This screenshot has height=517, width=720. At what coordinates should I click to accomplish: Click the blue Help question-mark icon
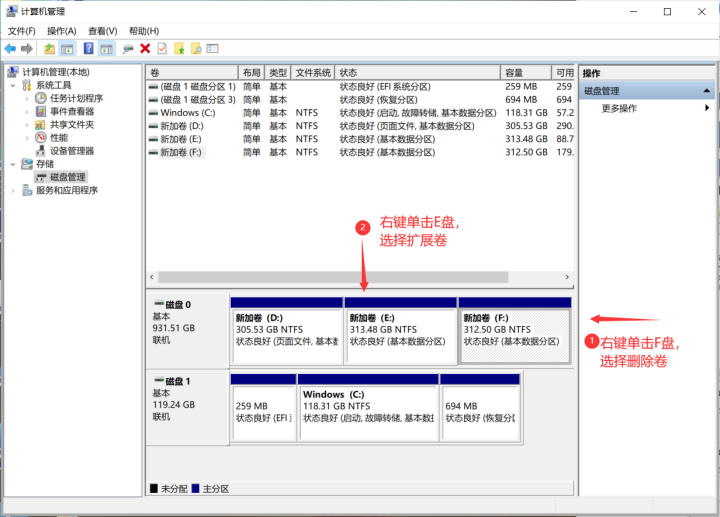click(89, 48)
